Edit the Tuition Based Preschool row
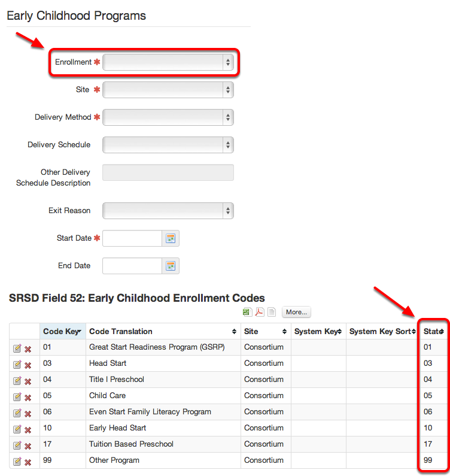Viewport: 450px width, 476px height. (x=17, y=445)
